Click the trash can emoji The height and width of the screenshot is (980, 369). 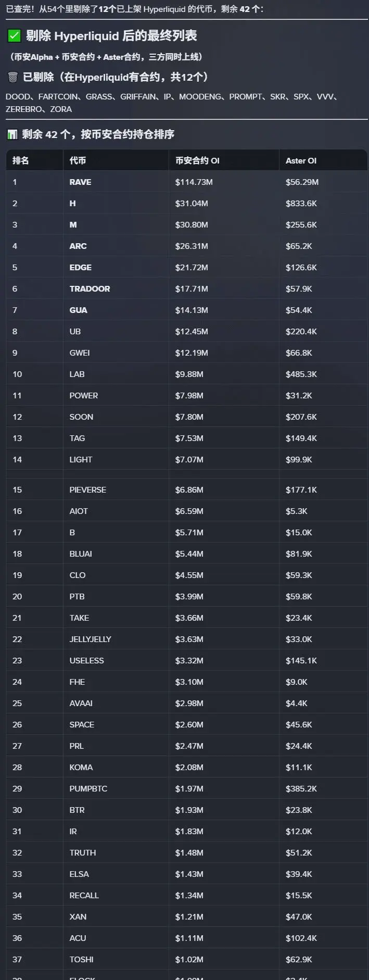[13, 78]
